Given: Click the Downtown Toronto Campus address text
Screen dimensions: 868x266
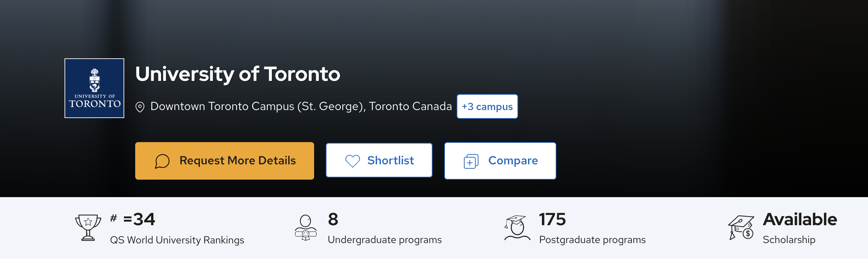Looking at the screenshot, I should click(301, 106).
